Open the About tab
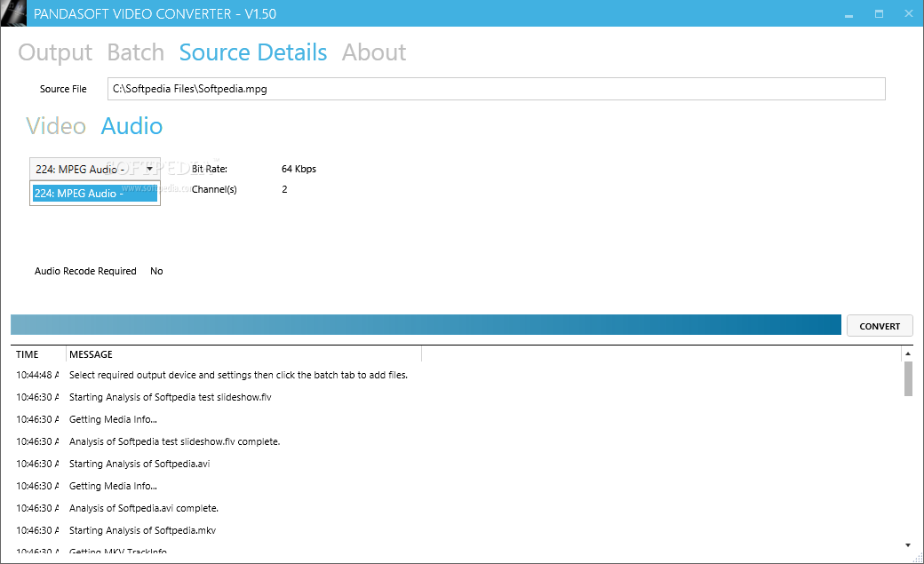The width and height of the screenshot is (924, 564). pos(374,52)
